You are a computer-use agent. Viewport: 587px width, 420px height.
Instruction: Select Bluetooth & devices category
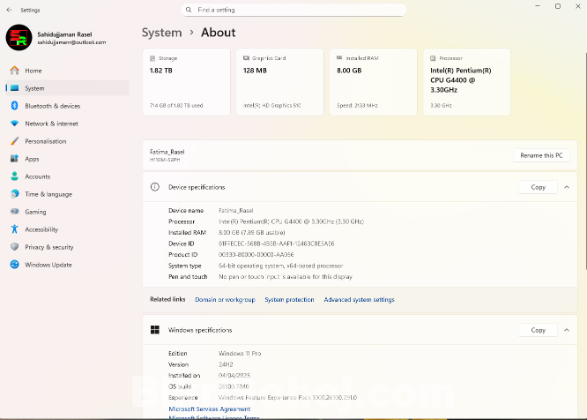[x=67, y=106]
